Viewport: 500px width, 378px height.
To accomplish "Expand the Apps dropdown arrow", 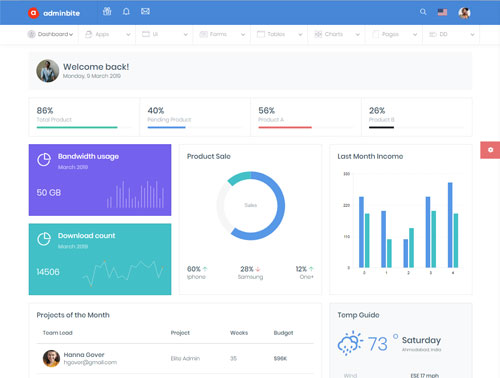I will [128, 34].
